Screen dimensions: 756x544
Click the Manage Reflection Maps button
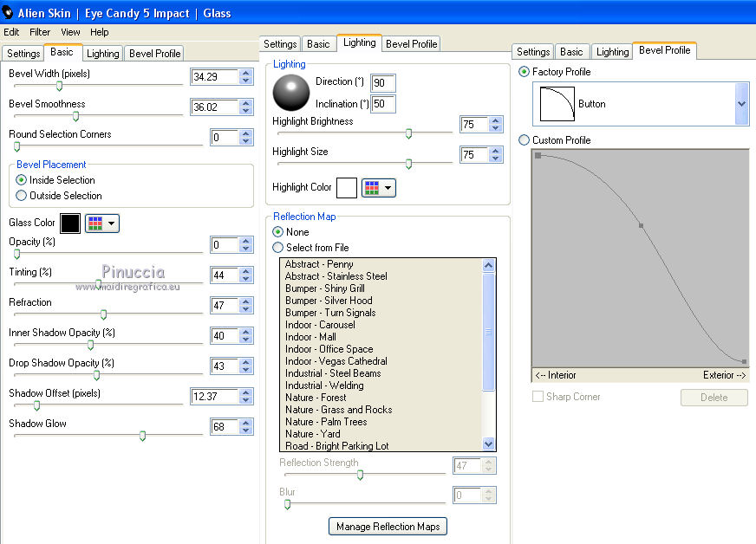(388, 526)
